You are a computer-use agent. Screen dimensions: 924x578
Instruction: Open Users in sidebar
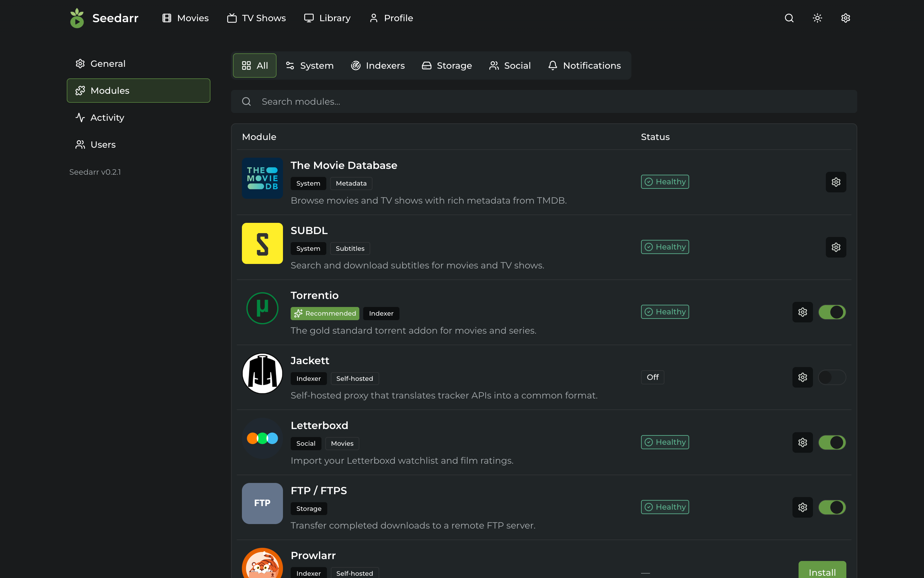point(139,144)
